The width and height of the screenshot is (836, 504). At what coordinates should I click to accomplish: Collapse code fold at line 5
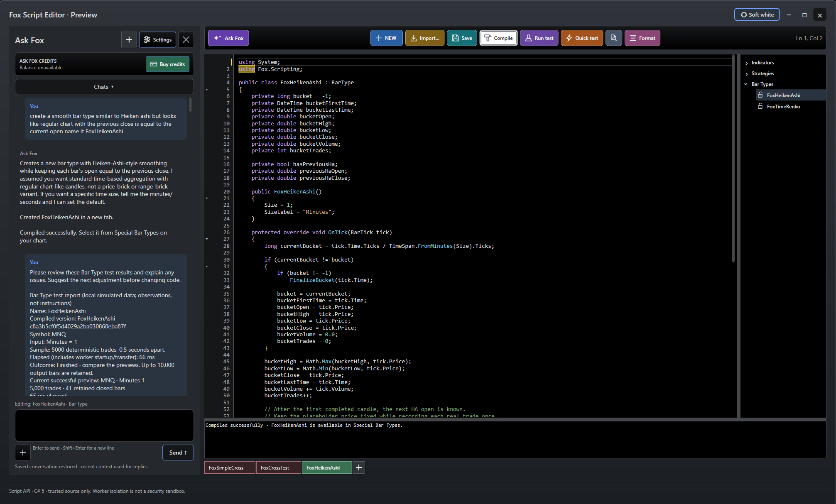coord(207,90)
